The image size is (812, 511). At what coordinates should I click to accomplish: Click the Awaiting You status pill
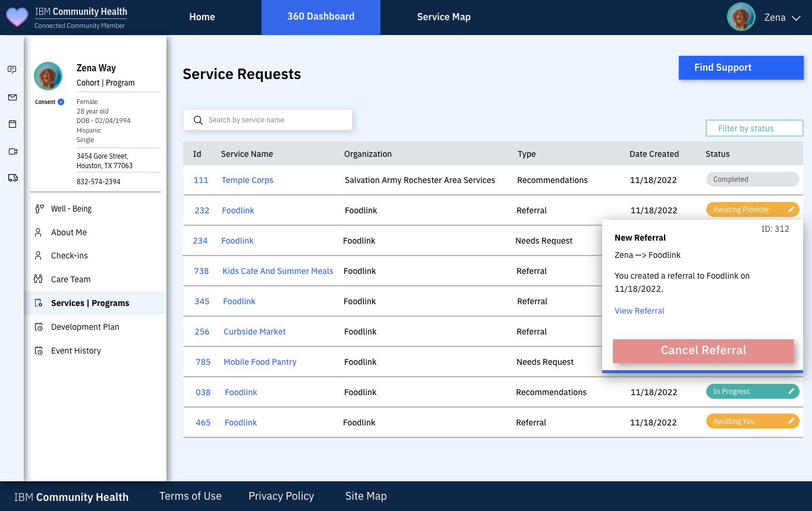[x=753, y=421]
